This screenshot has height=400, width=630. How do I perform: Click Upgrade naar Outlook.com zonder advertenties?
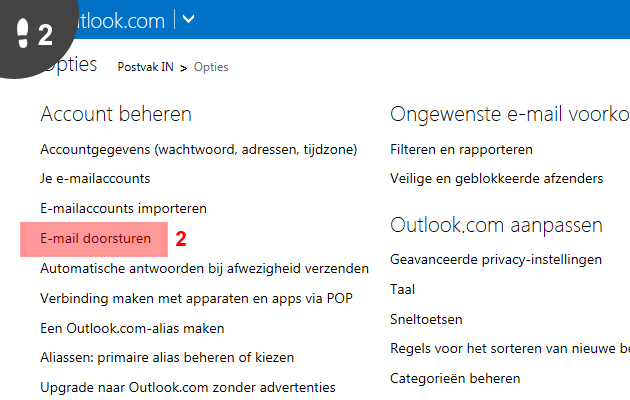coord(188,388)
